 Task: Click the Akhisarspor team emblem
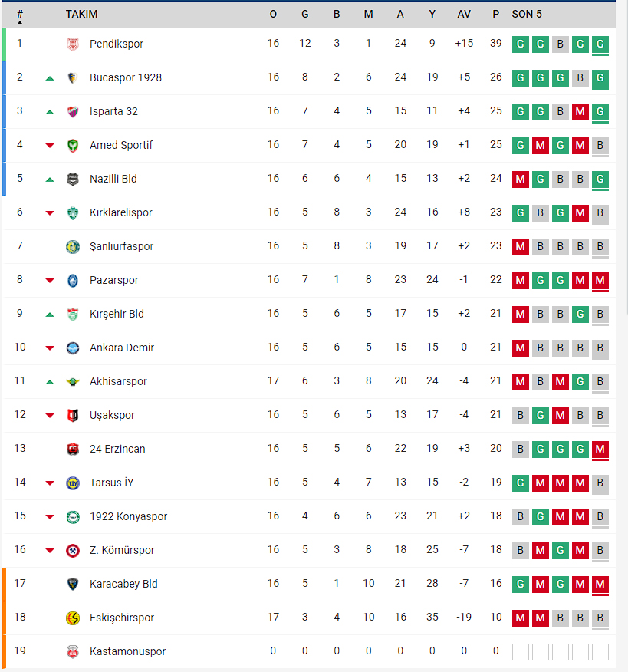(x=73, y=381)
